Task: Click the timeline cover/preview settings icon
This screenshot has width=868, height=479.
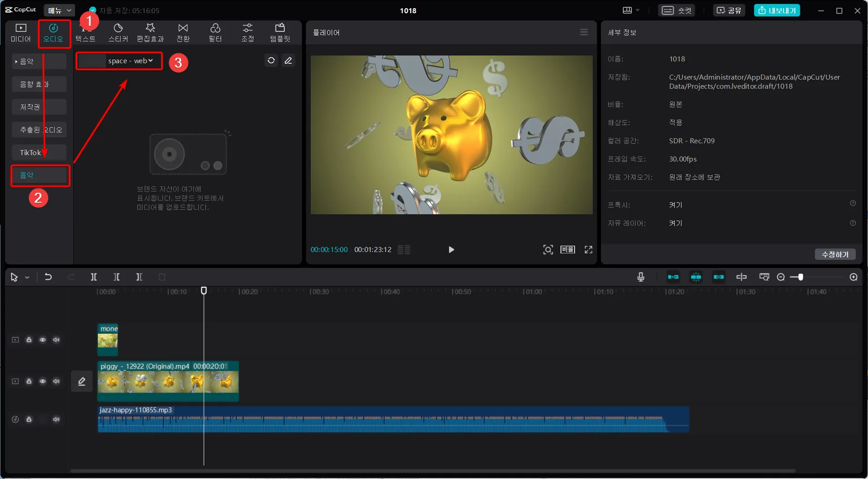Action: 764,277
